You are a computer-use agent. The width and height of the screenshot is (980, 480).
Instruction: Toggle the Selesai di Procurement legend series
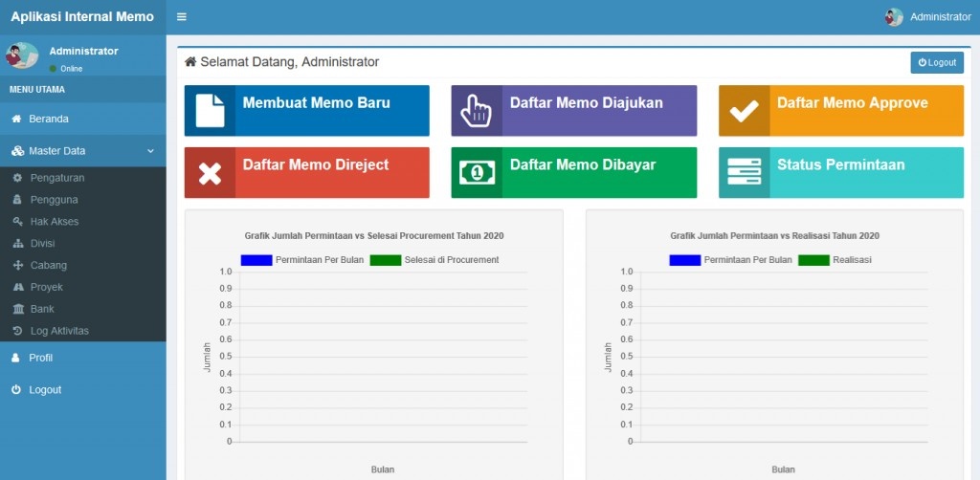tap(434, 260)
